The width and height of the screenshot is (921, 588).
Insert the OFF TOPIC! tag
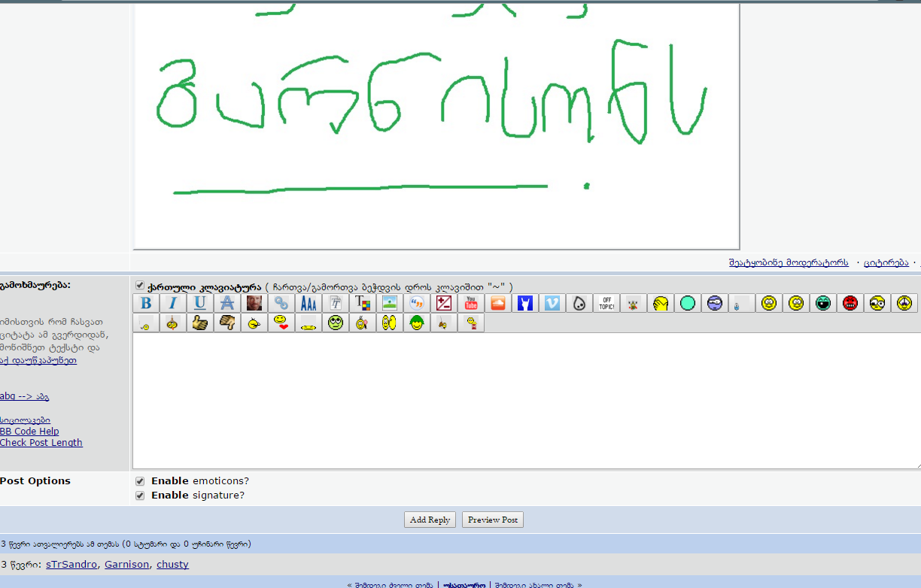(606, 303)
